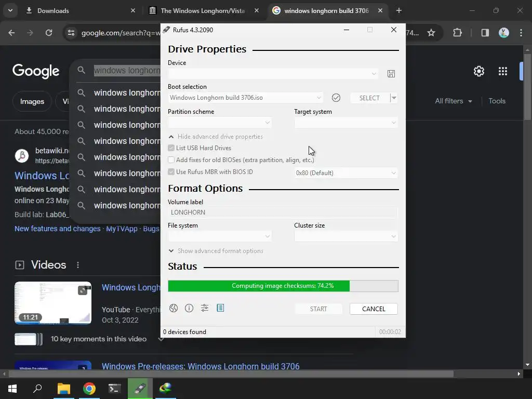Open a new Chrome tab
The width and height of the screenshot is (532, 399).
(x=398, y=11)
